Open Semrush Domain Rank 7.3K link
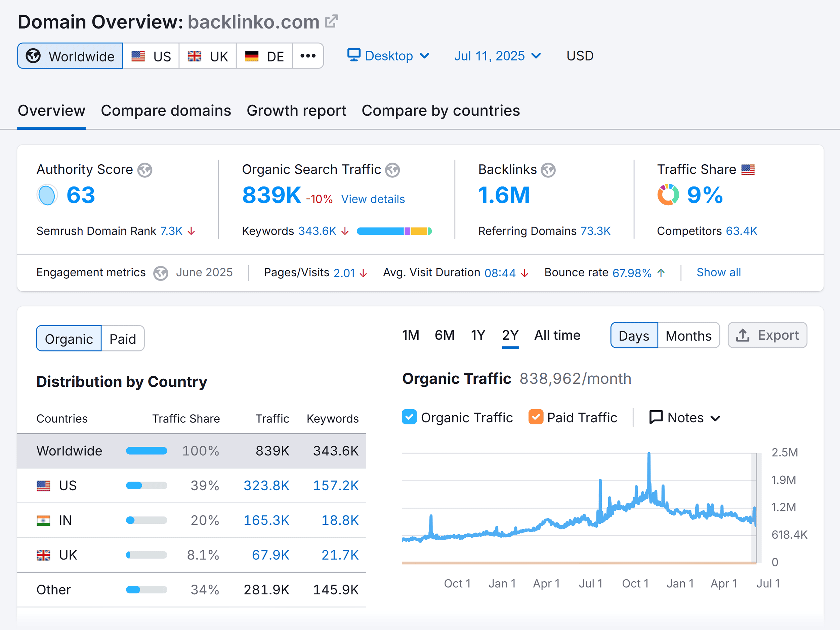This screenshot has height=630, width=840. (171, 231)
